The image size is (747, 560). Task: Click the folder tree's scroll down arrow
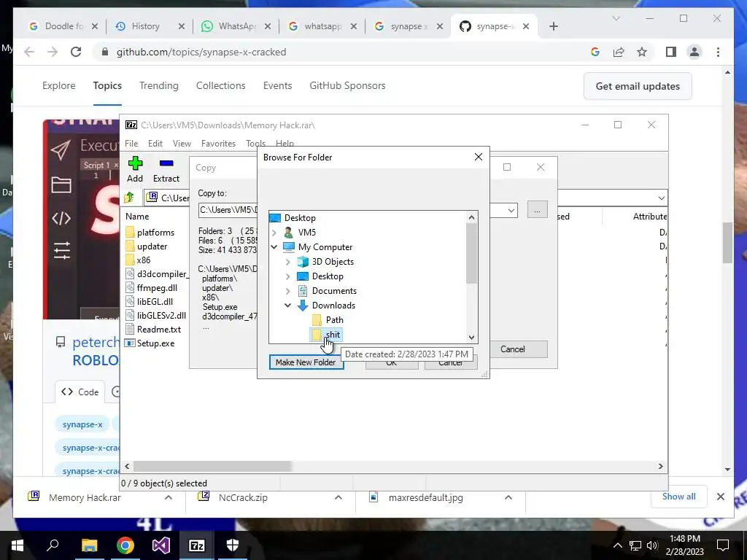click(472, 337)
